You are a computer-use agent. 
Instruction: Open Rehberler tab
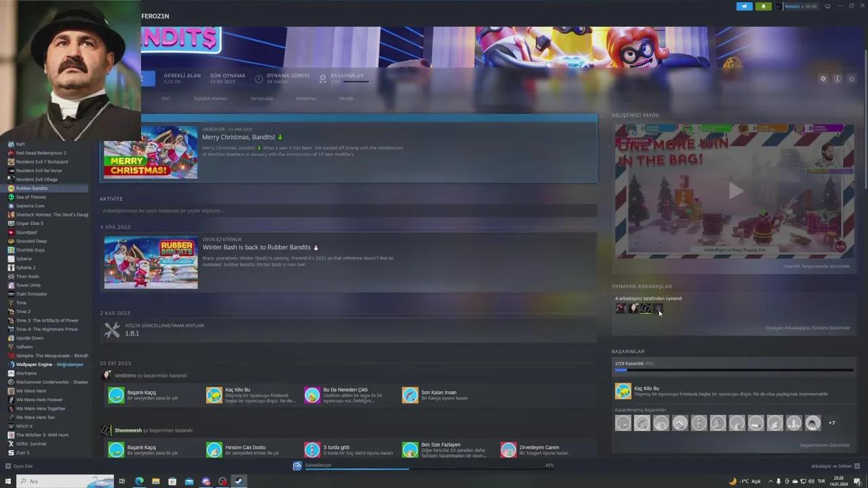tap(306, 98)
